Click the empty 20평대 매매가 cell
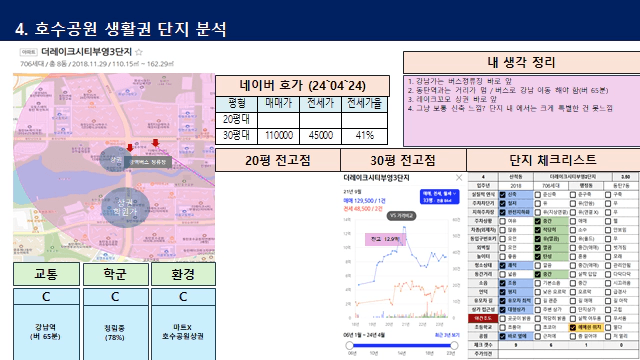This screenshot has width=640, height=360. click(279, 120)
